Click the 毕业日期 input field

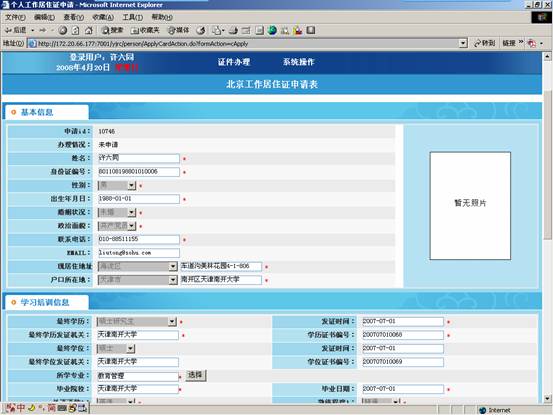coord(403,389)
